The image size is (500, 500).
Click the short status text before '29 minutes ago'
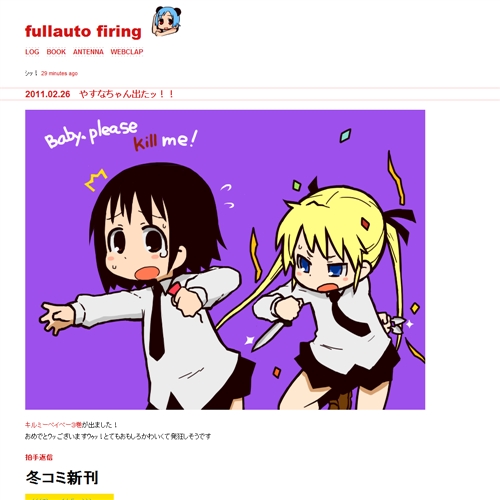pos(31,73)
